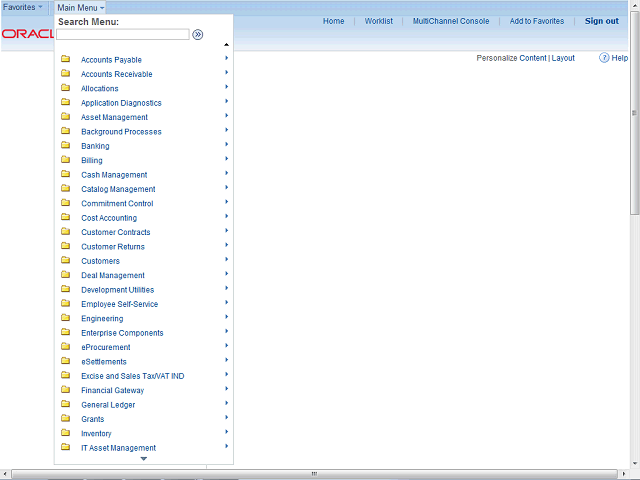Expand the Grants submenu arrow
The height and width of the screenshot is (480, 640).
227,417
